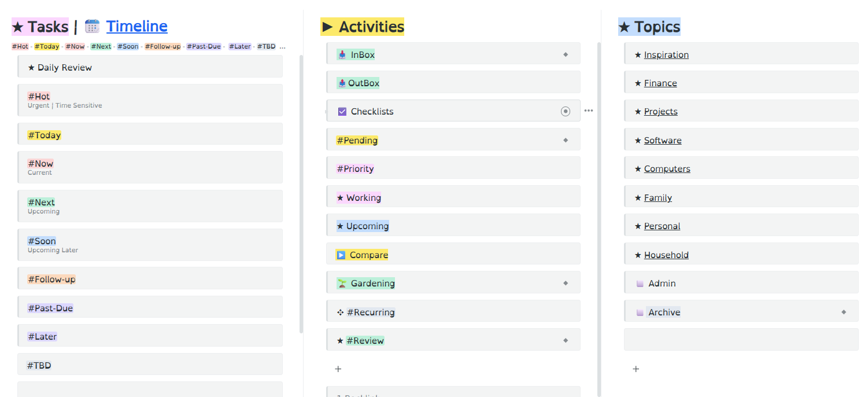Click the Tasks column vertical scrollbar
This screenshot has width=868, height=397.
[x=301, y=191]
